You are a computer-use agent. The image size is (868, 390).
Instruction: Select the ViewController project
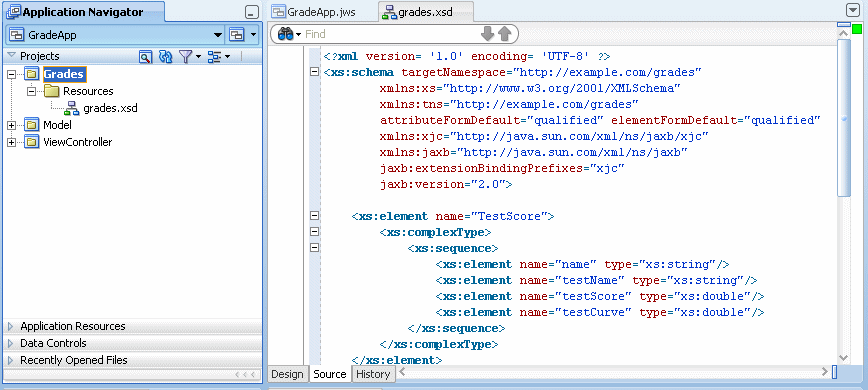click(78, 142)
